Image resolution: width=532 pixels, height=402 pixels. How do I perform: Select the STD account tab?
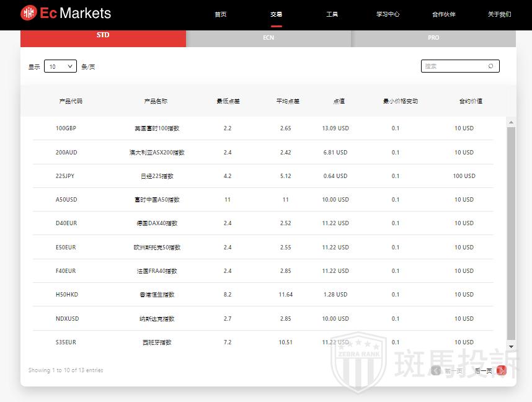point(103,35)
